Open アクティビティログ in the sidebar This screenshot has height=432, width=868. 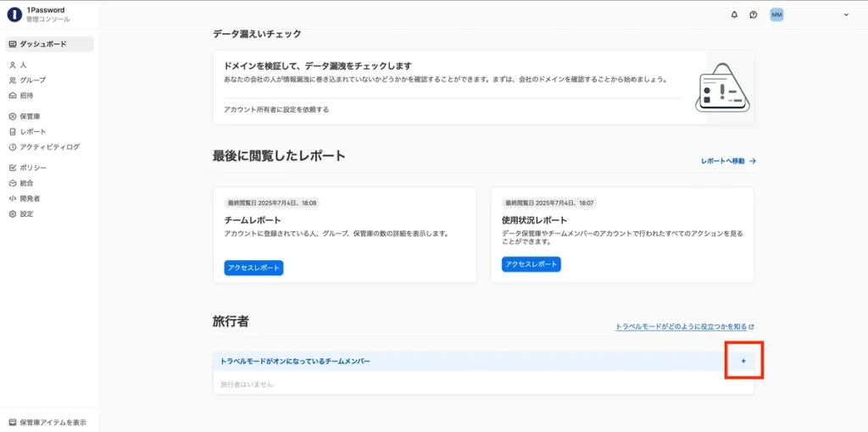coord(49,147)
